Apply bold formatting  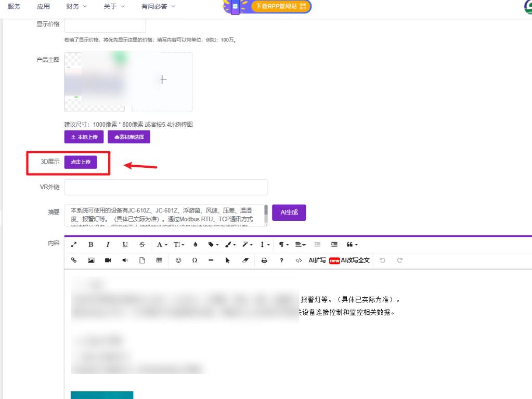(x=90, y=244)
